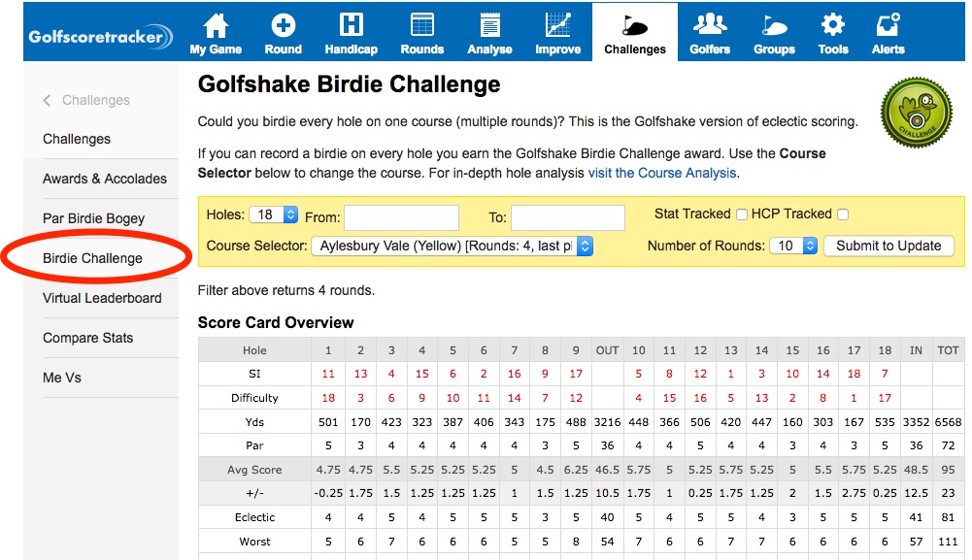Tick the HCP Tracked checkbox
972x560 pixels.
(843, 214)
